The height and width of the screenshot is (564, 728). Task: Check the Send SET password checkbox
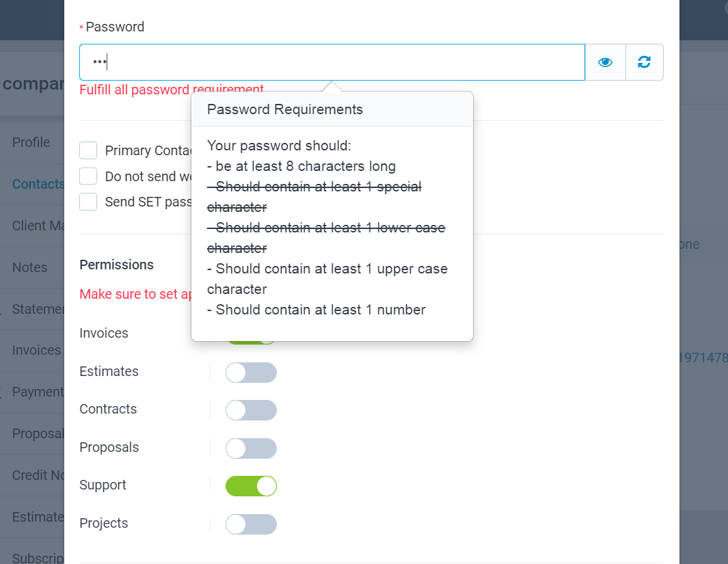coord(87,201)
